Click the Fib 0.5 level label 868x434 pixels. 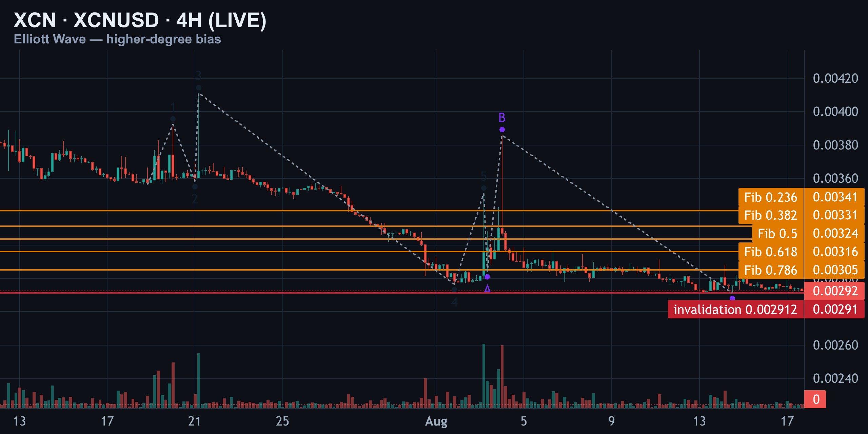pyautogui.click(x=777, y=234)
